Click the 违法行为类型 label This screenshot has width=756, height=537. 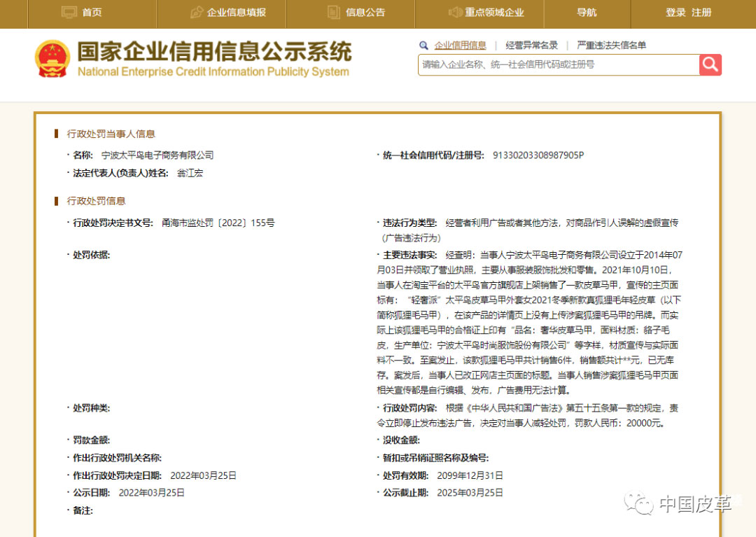point(409,223)
